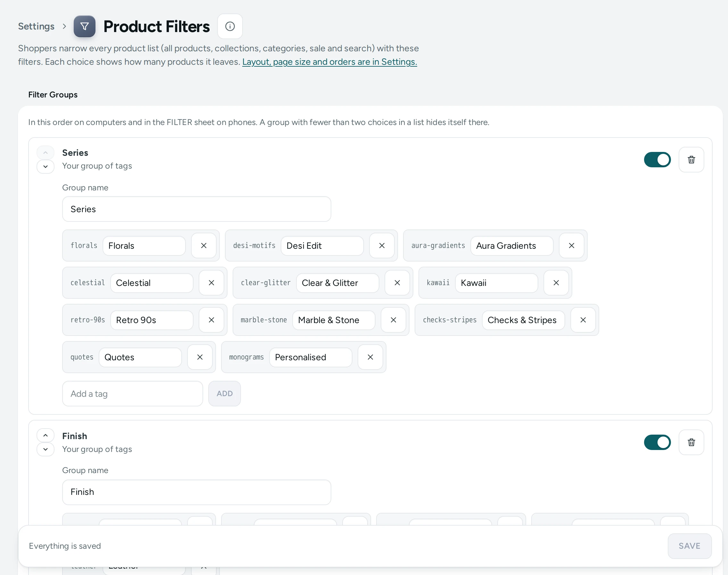Edit the Quotes label field
728x575 pixels.
(140, 357)
